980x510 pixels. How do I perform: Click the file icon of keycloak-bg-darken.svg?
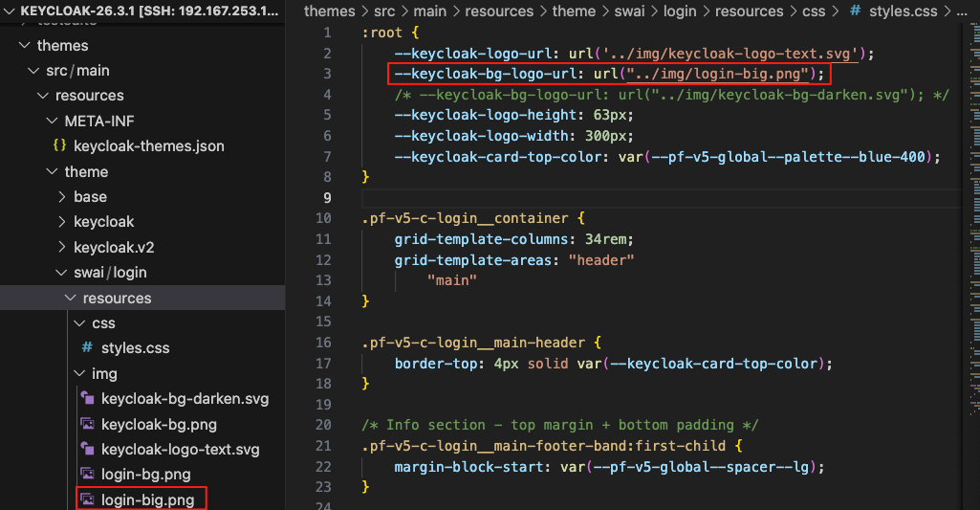(x=87, y=399)
